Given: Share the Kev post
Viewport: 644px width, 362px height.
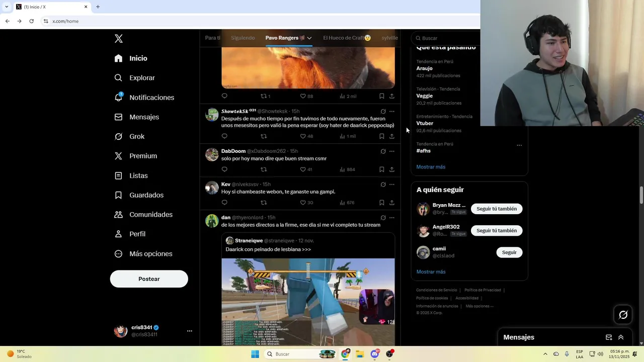Looking at the screenshot, I should point(392,203).
